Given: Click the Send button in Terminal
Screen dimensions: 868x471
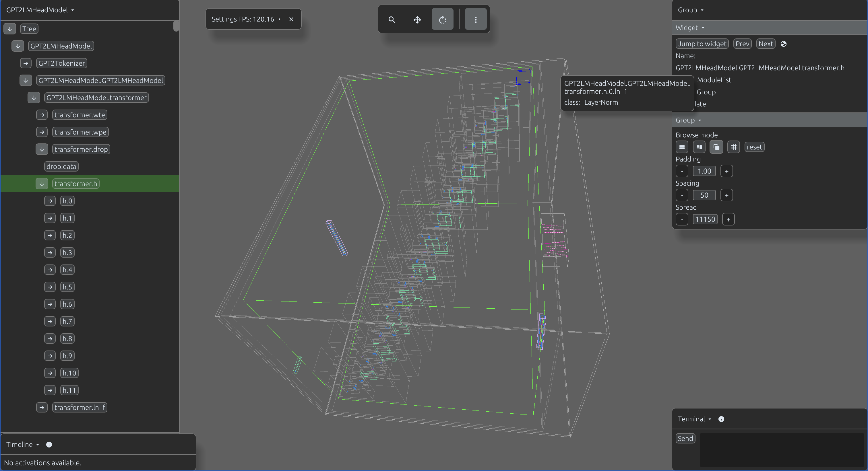Looking at the screenshot, I should tap(685, 438).
